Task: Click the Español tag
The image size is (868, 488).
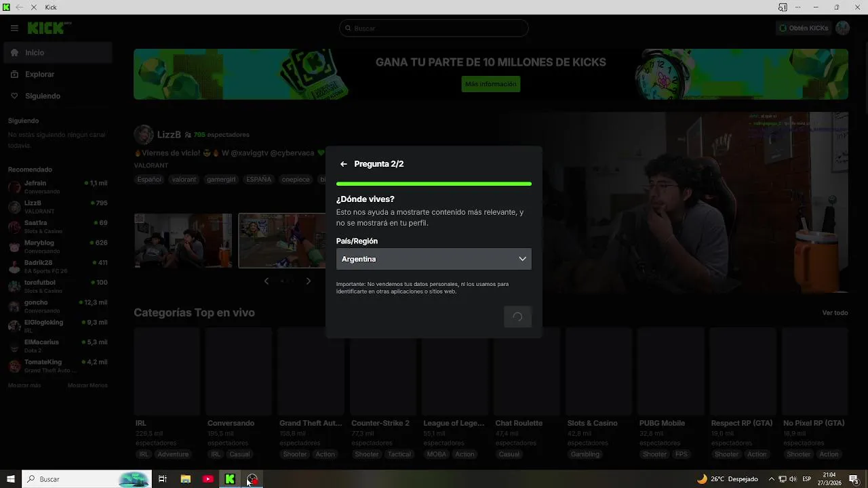Action: [x=149, y=180]
